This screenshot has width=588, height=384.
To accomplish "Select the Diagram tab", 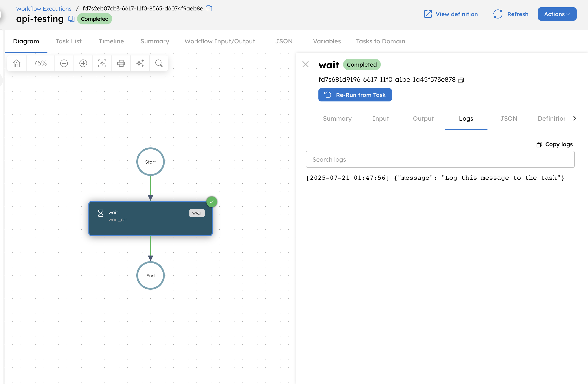I will (26, 41).
